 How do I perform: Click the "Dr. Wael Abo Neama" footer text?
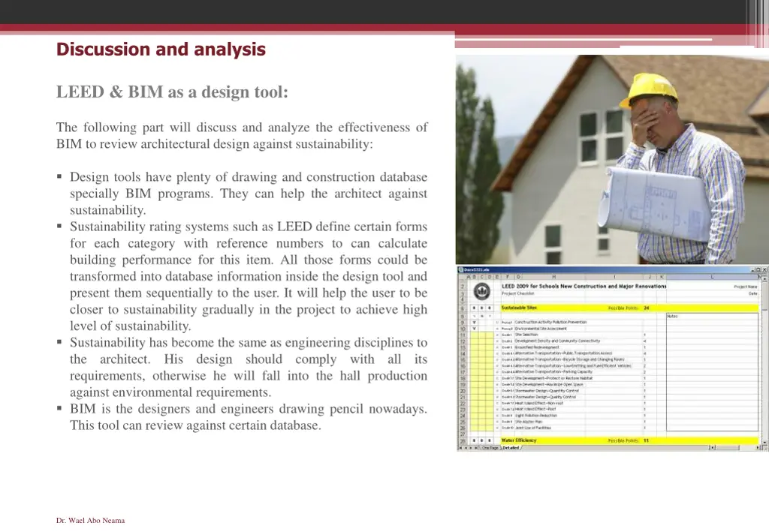(x=90, y=520)
